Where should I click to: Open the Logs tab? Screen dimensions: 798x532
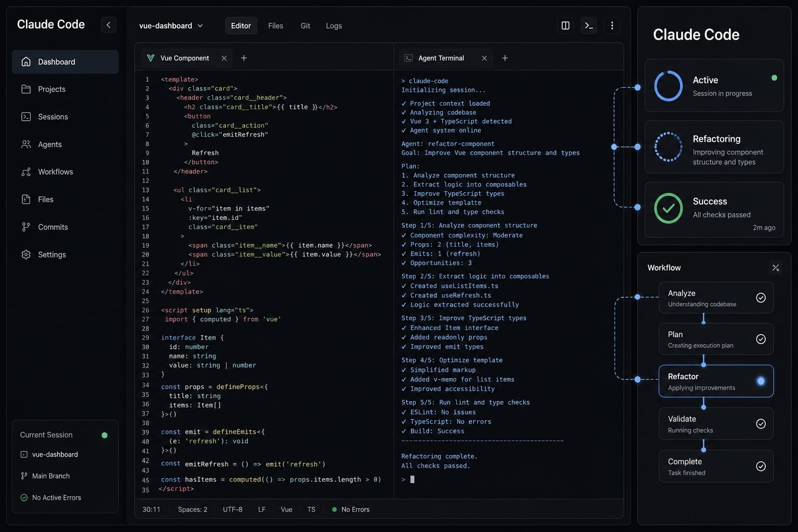(x=334, y=25)
